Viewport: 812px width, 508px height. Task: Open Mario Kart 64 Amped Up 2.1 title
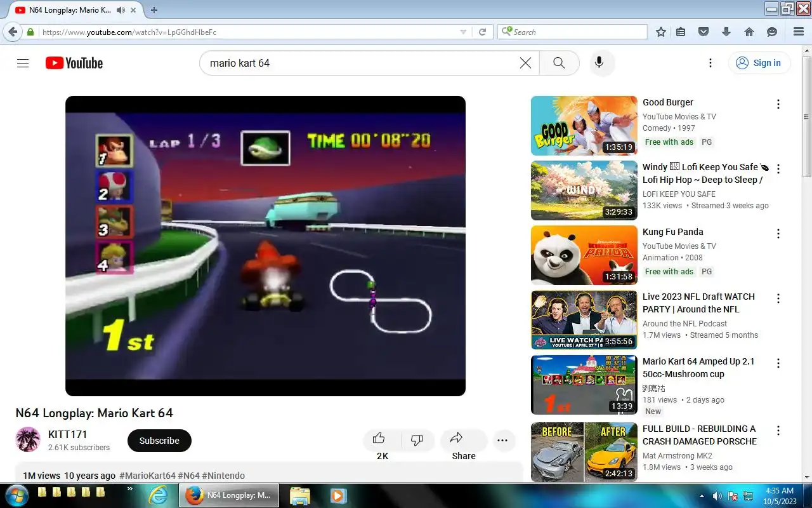pos(698,368)
